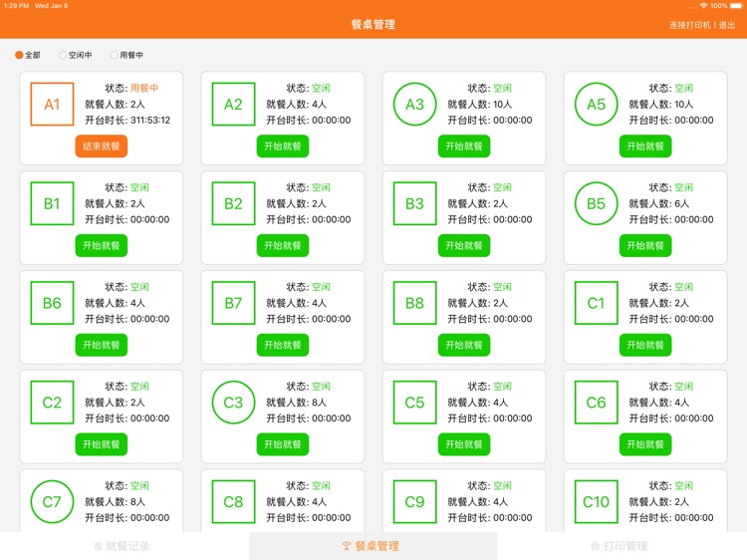
Task: Click the 用餐中 status text on A1
Action: click(144, 88)
